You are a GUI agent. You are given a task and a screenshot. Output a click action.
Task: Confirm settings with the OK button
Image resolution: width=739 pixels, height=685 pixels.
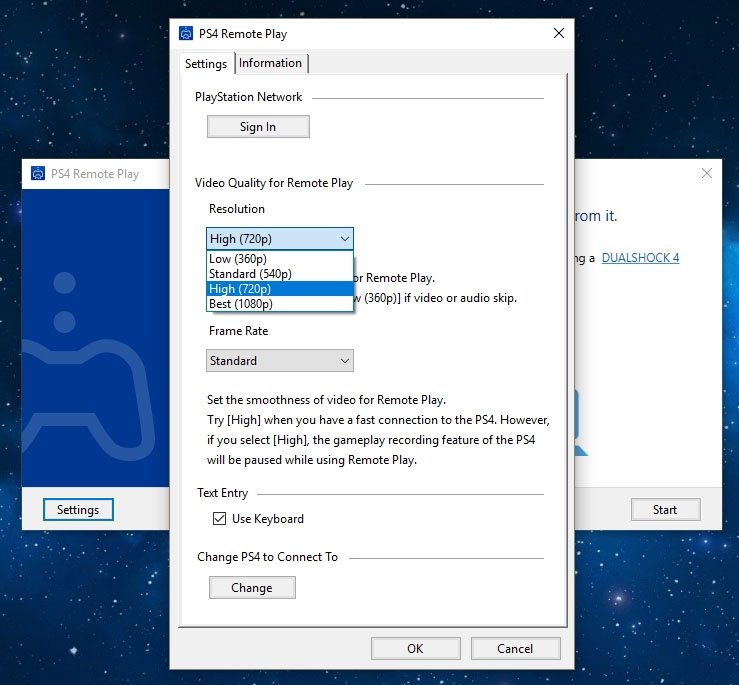[415, 649]
